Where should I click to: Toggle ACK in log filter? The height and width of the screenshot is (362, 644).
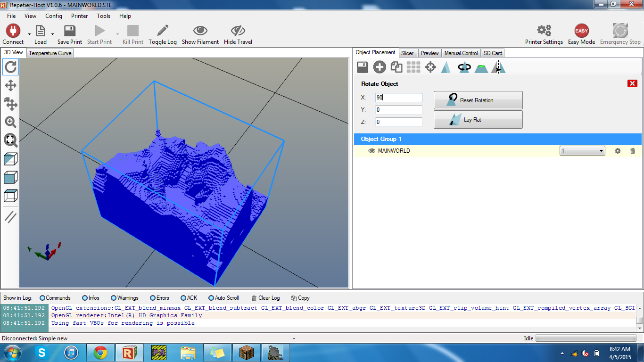coord(189,298)
